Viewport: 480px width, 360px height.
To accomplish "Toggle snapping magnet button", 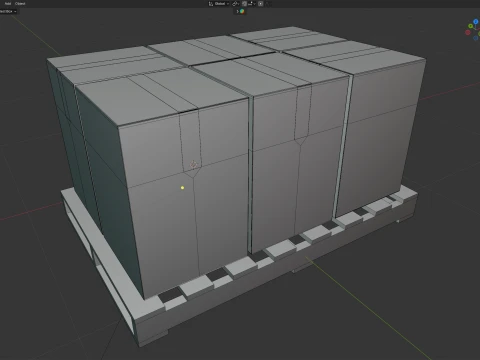I will [244, 4].
